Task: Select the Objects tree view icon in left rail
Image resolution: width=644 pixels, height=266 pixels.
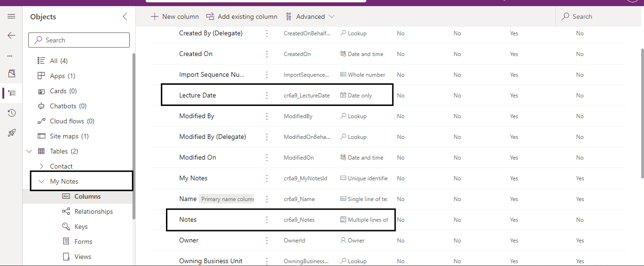Action: pos(12,93)
